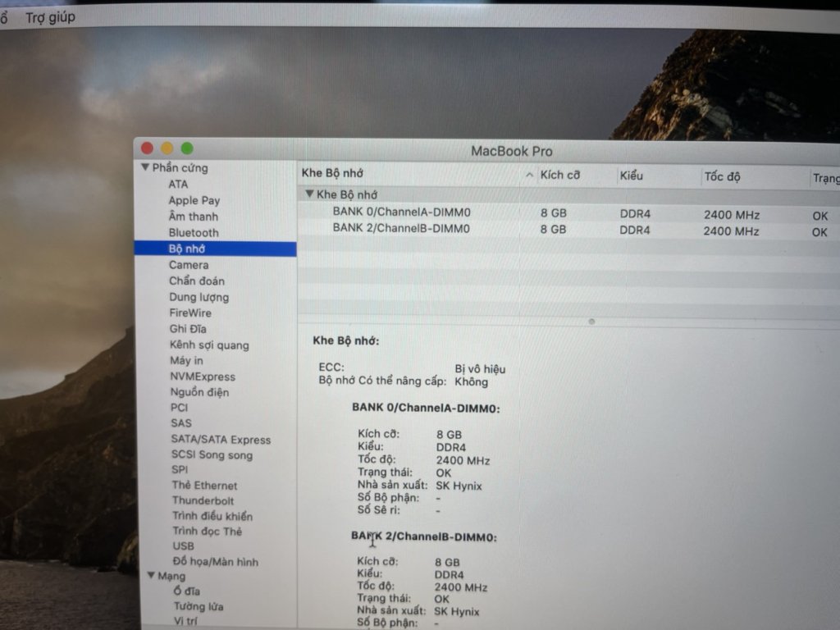Select SPI in the sidebar
The width and height of the screenshot is (840, 630).
pyautogui.click(x=180, y=470)
